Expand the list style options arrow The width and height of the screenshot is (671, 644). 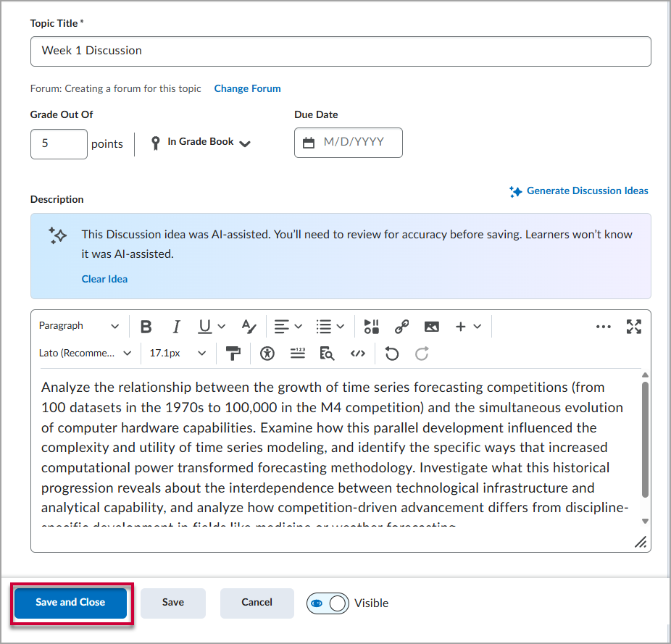coord(340,327)
